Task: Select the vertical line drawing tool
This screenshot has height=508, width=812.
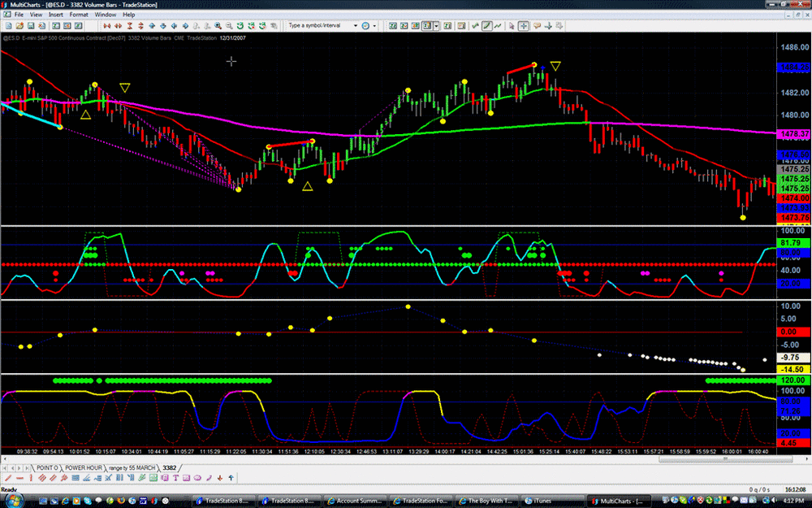Action: 31,478
